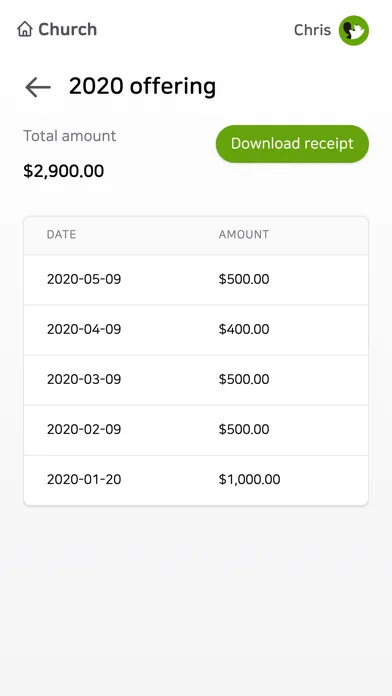Download receipt for 2020 offering
The width and height of the screenshot is (392, 696).
[292, 144]
